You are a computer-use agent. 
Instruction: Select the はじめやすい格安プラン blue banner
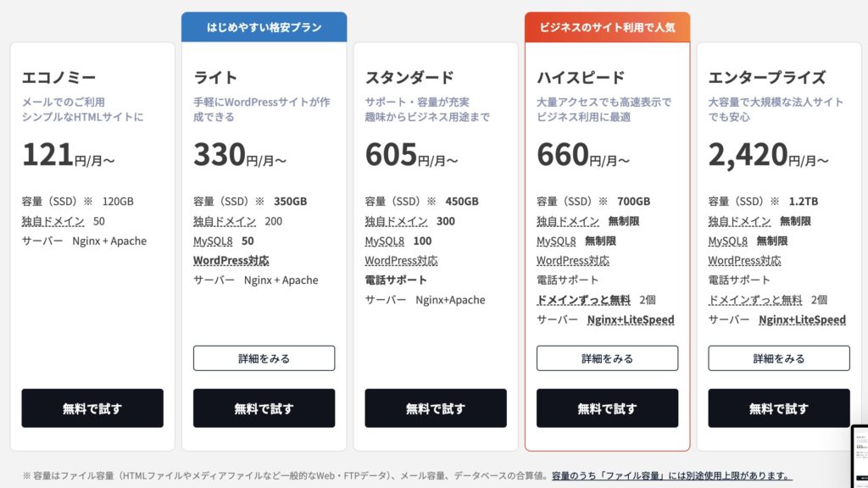(264, 27)
